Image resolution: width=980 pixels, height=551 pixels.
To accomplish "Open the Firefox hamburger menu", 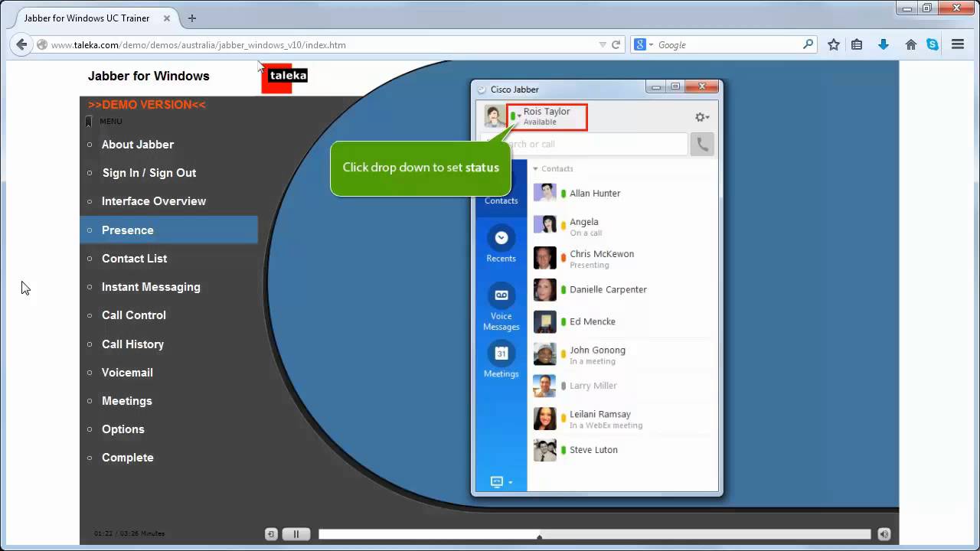I will click(x=958, y=44).
